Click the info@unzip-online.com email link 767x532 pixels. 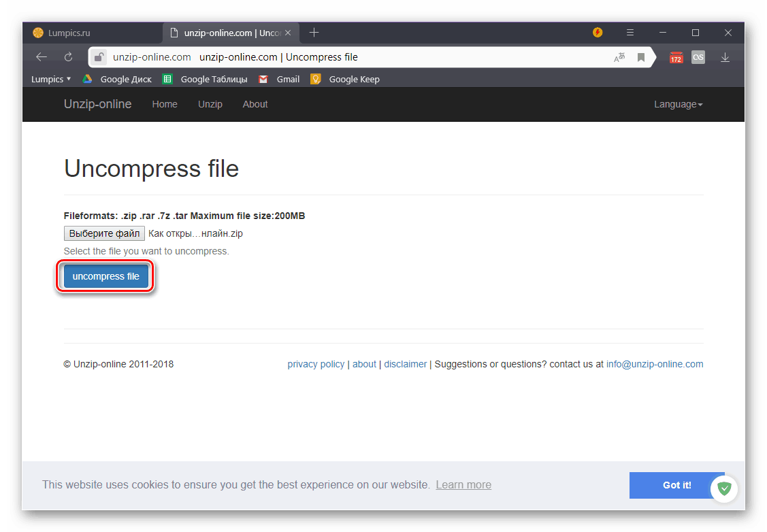(655, 364)
